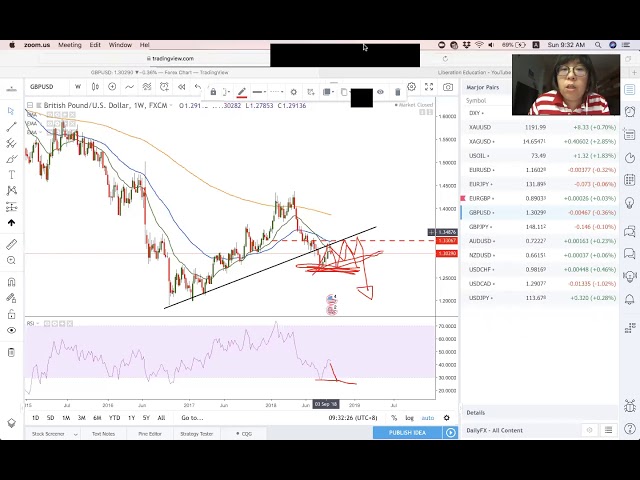This screenshot has width=640, height=480.
Task: Click the zoom-in magnifier tool
Action: 11,260
